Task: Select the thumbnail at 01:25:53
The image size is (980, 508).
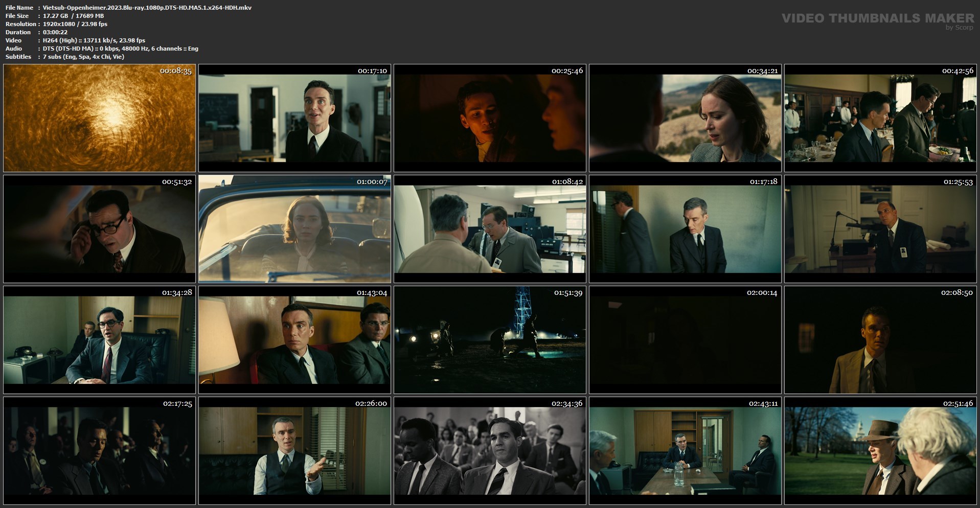Action: pos(880,229)
